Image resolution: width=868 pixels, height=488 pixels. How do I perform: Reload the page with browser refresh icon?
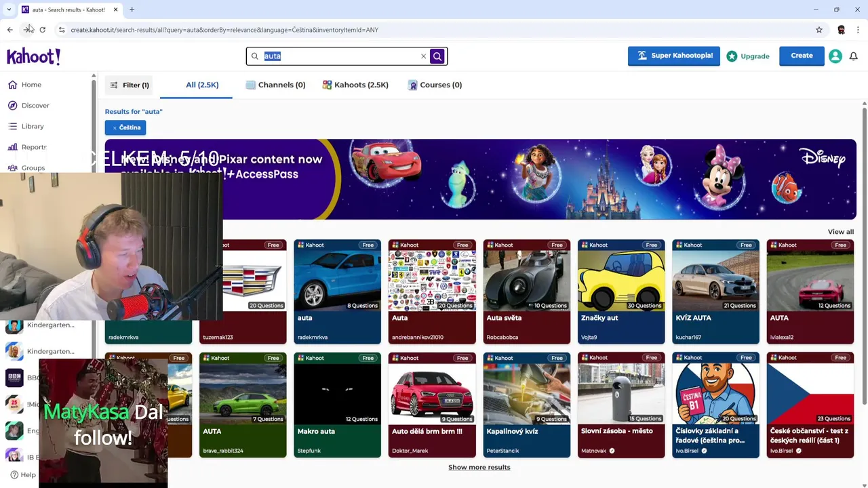(x=42, y=30)
